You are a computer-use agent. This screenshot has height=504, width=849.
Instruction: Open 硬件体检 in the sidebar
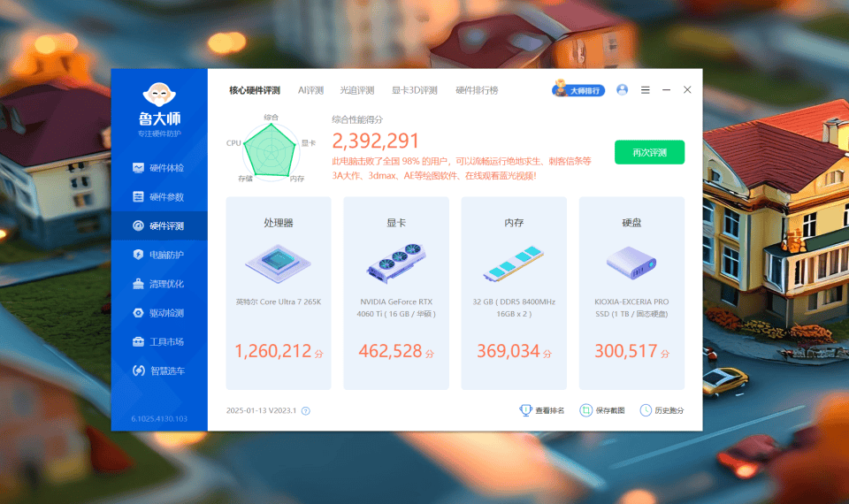pos(159,168)
